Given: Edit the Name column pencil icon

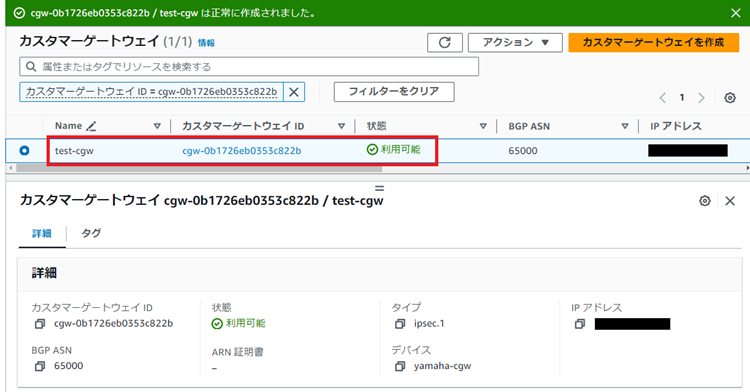Looking at the screenshot, I should click(x=91, y=126).
